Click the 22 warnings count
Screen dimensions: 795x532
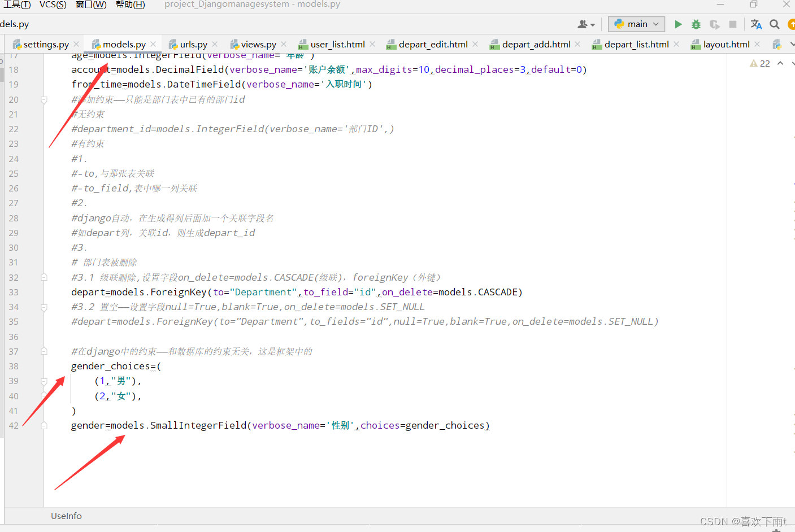tap(764, 63)
